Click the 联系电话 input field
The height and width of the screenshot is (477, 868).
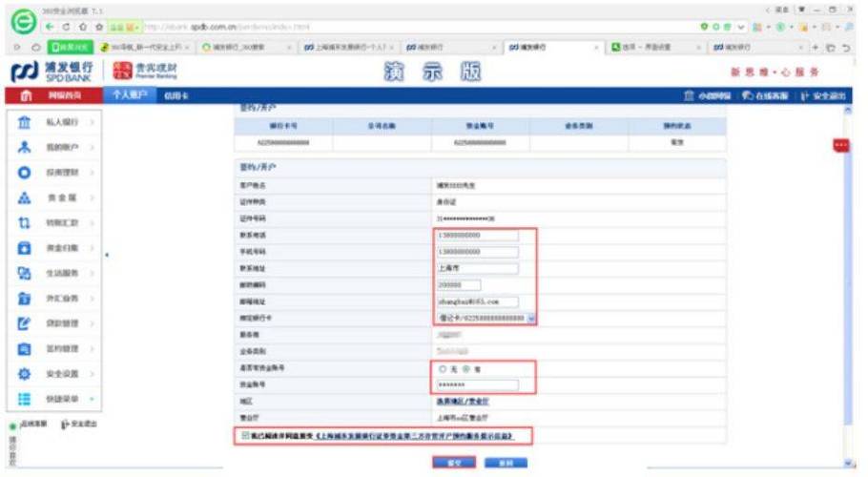coord(478,236)
